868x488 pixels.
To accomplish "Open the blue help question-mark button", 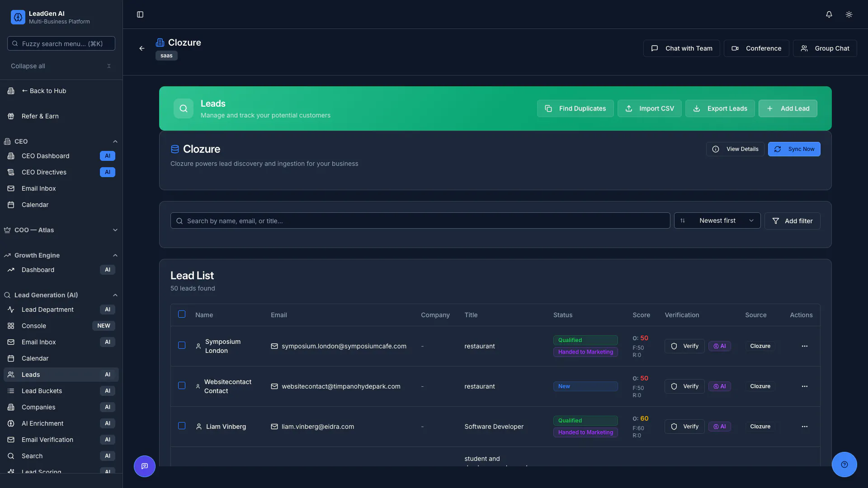I will coord(844,465).
